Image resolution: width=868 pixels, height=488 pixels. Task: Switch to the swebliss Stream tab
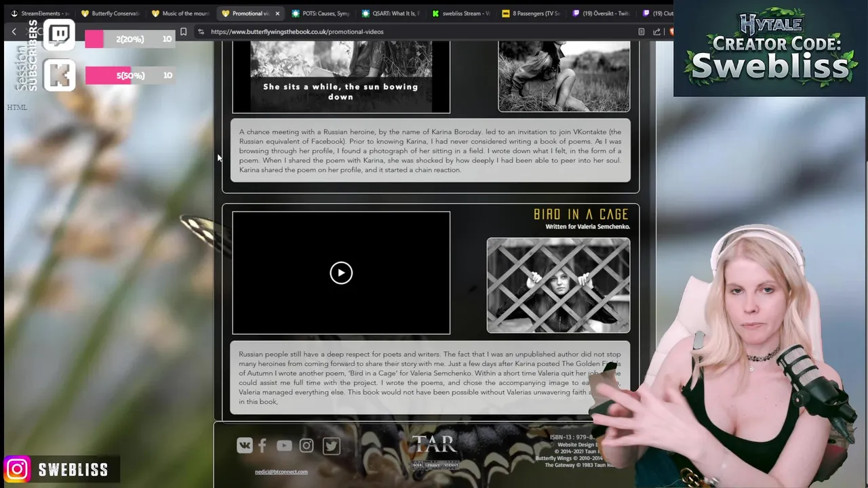(x=462, y=13)
